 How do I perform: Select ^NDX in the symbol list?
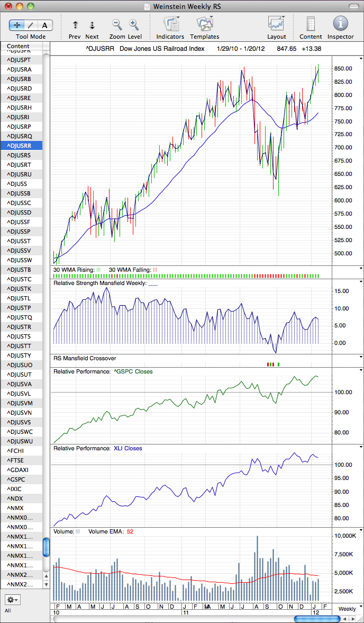(22, 498)
